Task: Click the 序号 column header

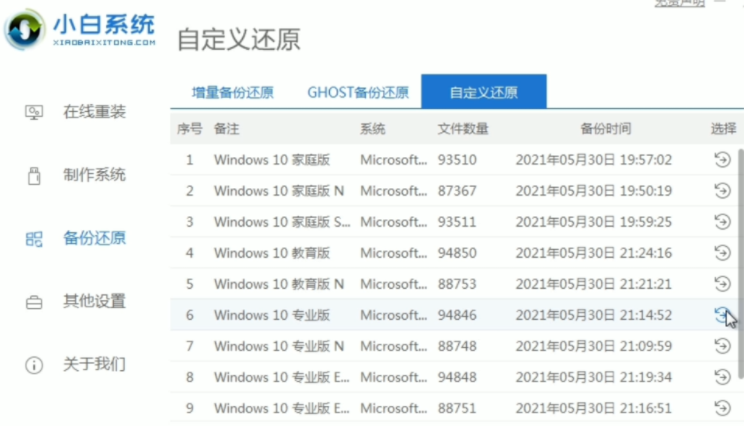Action: click(190, 129)
